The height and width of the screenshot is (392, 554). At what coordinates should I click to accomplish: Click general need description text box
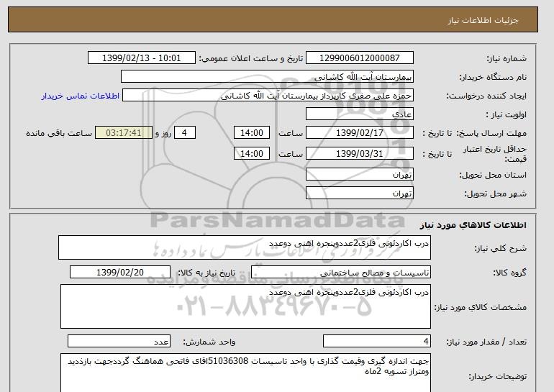[245, 247]
